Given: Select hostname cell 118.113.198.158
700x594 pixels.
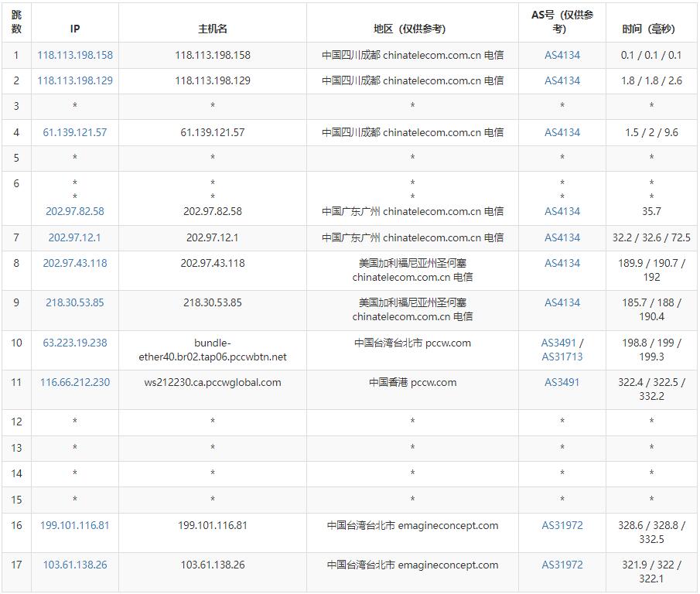Looking at the screenshot, I should (213, 56).
